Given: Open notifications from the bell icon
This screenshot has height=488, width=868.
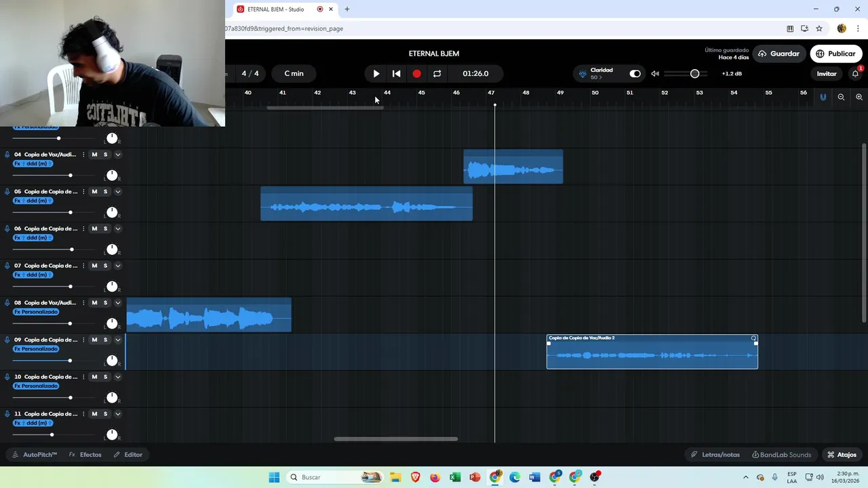Looking at the screenshot, I should click(856, 73).
